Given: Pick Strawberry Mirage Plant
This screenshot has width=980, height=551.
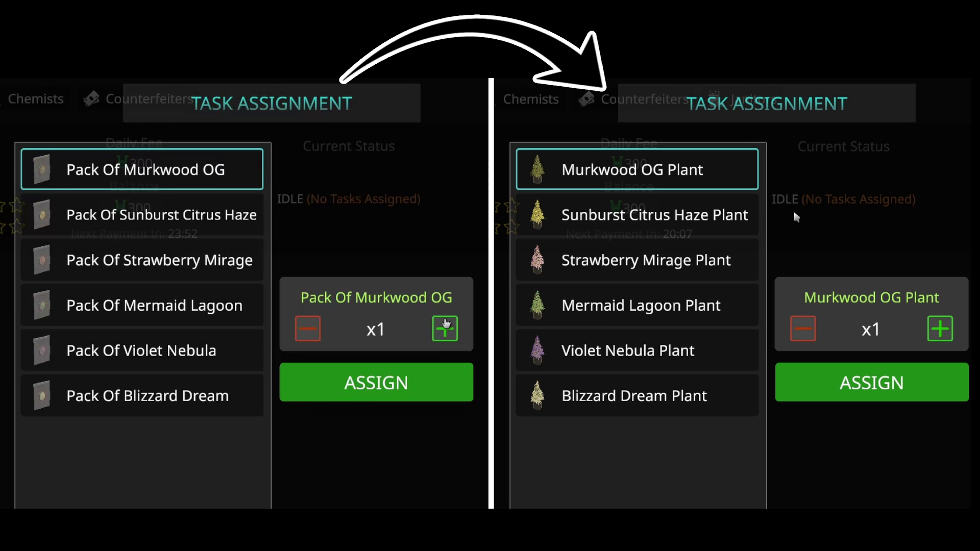Looking at the screenshot, I should 637,260.
